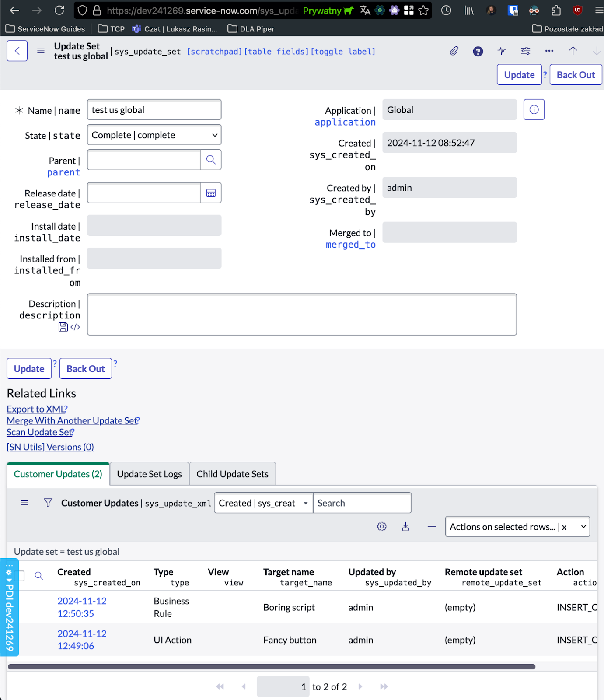Click the Back Out button in header

pos(575,75)
